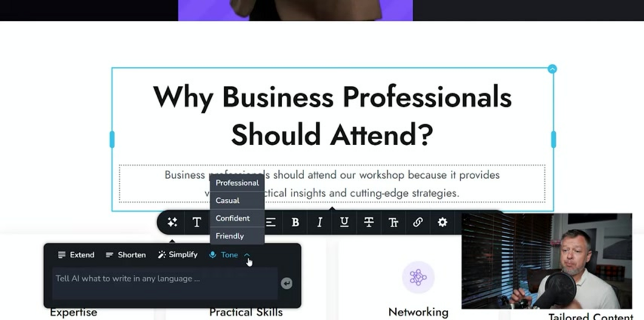Submit the AI prompt with the enter arrow

pos(287,283)
